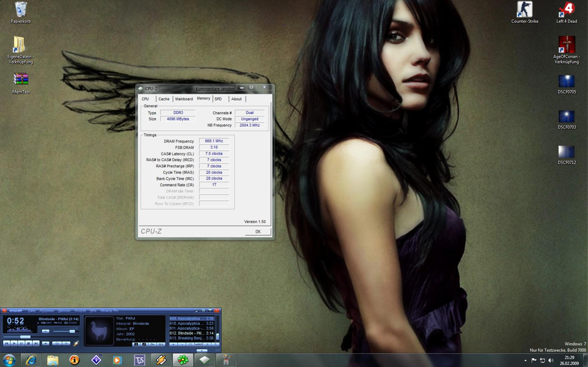Click the magnifier search icon in Winamp
The image size is (588, 367).
[144, 344]
